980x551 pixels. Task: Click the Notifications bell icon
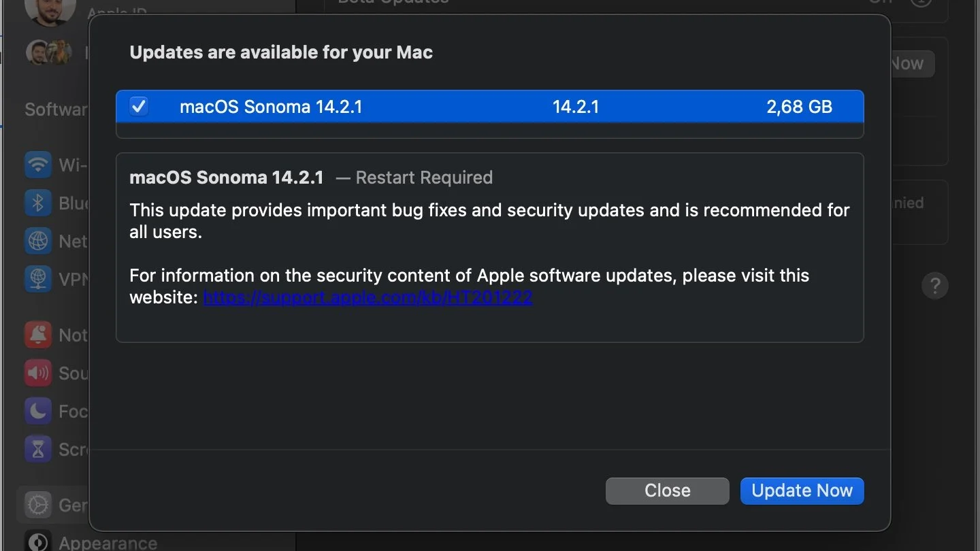[x=38, y=335]
